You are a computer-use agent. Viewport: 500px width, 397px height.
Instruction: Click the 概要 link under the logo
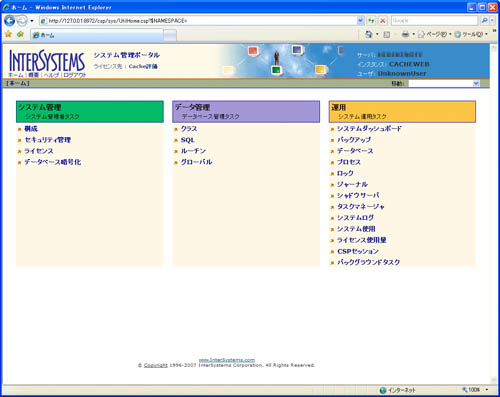[x=34, y=75]
